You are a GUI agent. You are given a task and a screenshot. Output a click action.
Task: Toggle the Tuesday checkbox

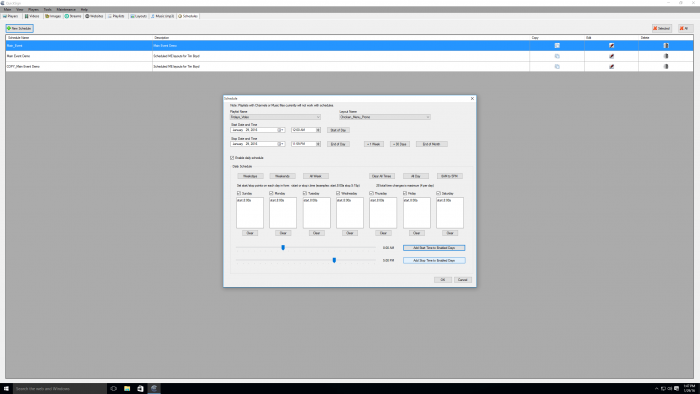(x=305, y=193)
